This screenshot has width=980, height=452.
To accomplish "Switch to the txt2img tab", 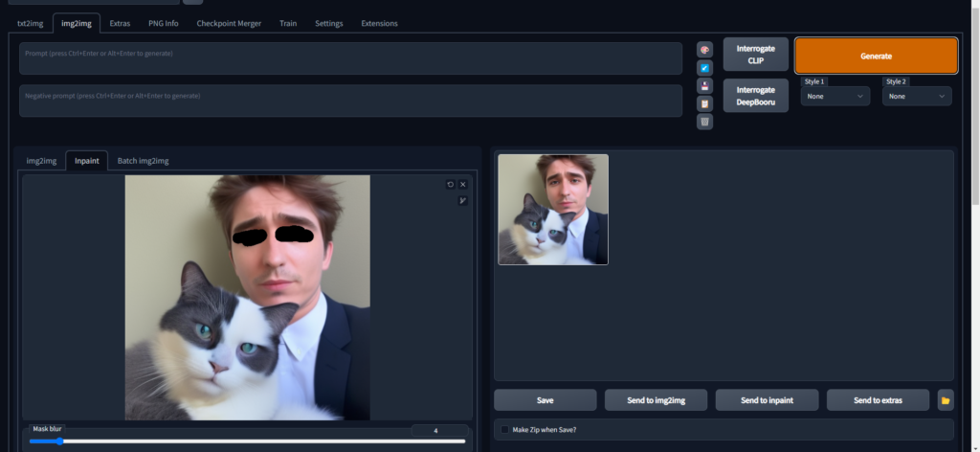I will [x=30, y=23].
